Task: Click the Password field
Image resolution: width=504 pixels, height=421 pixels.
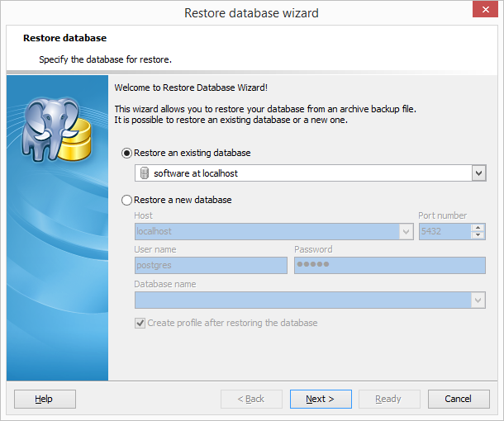Action: point(390,265)
